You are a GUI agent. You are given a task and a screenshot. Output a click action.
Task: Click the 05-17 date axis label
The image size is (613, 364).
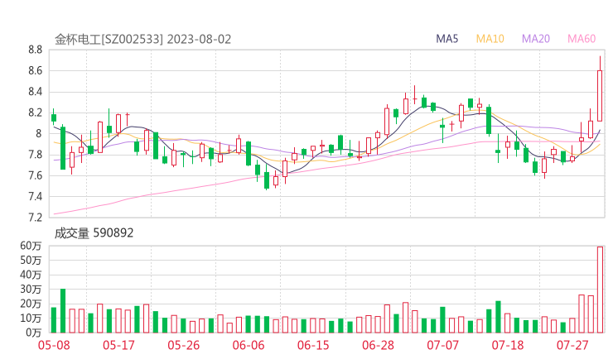point(118,345)
